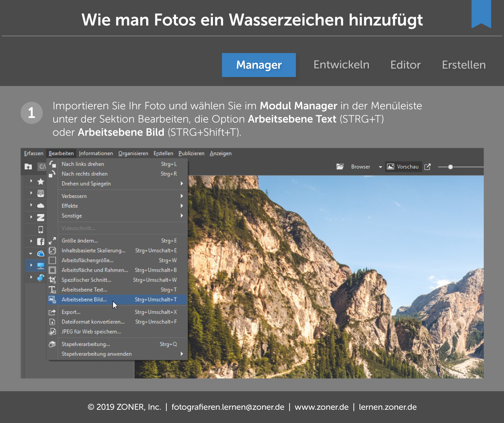Click the Facebook icon in sidebar
This screenshot has width=504, height=423.
(x=41, y=241)
